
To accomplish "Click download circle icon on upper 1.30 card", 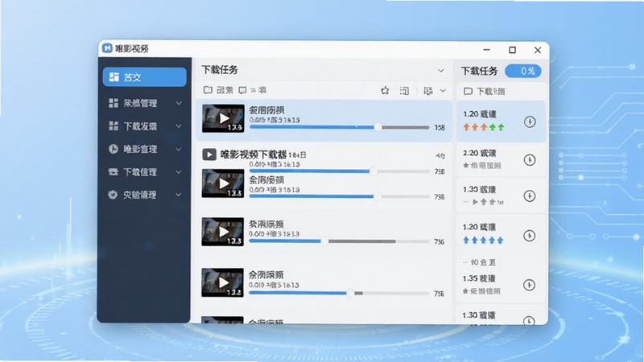I will tap(530, 196).
